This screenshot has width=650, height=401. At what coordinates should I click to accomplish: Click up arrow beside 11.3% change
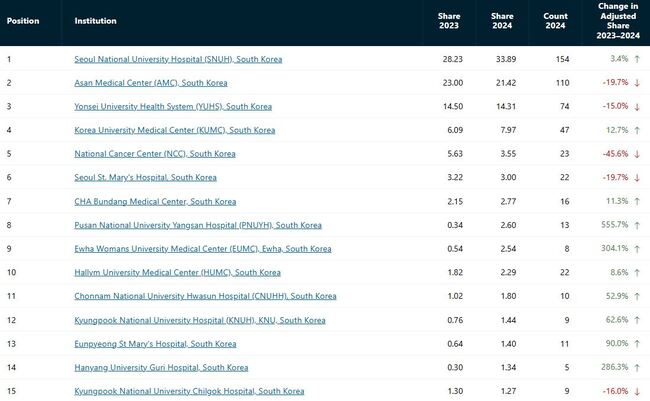[637, 202]
